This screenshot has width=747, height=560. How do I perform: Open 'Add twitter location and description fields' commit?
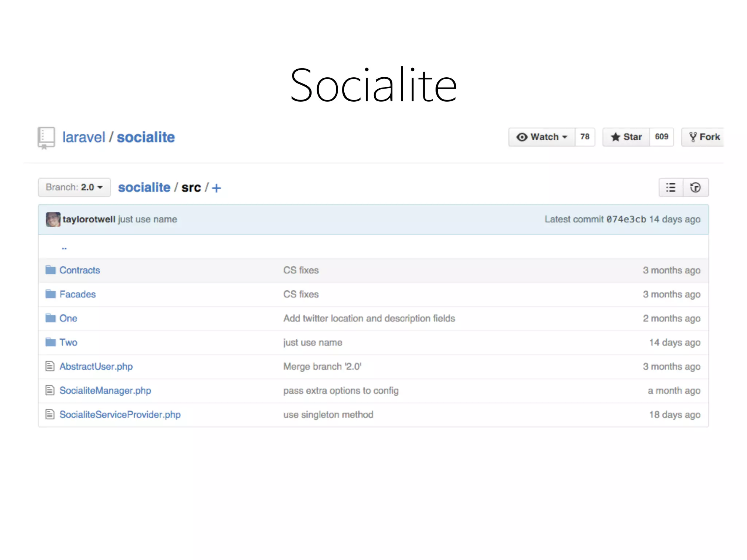[369, 318]
